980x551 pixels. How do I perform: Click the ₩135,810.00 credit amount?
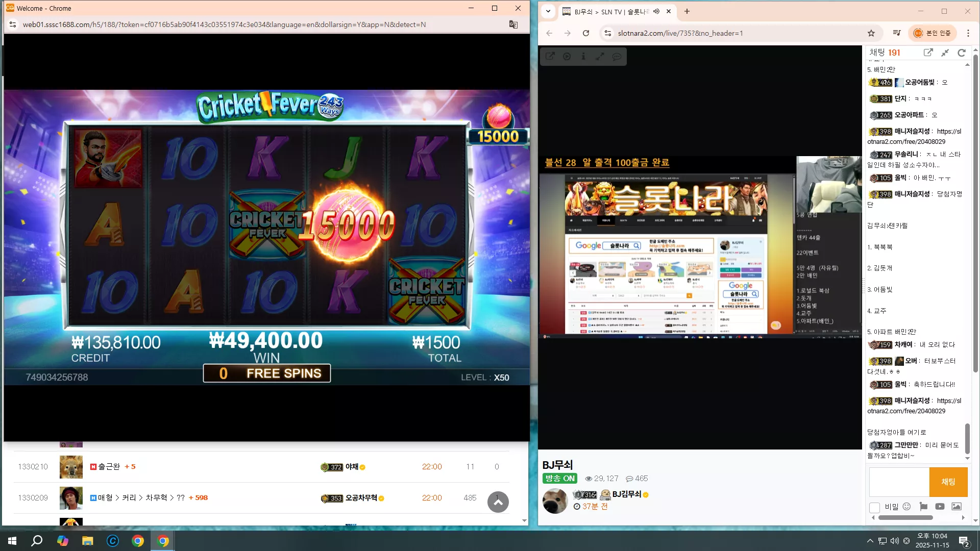[116, 342]
